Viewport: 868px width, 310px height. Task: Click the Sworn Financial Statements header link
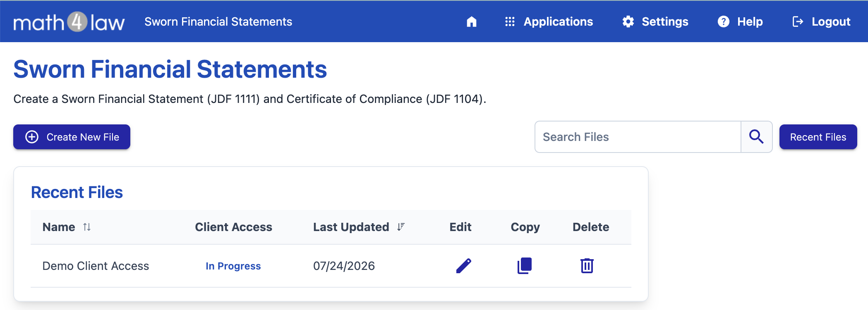218,21
